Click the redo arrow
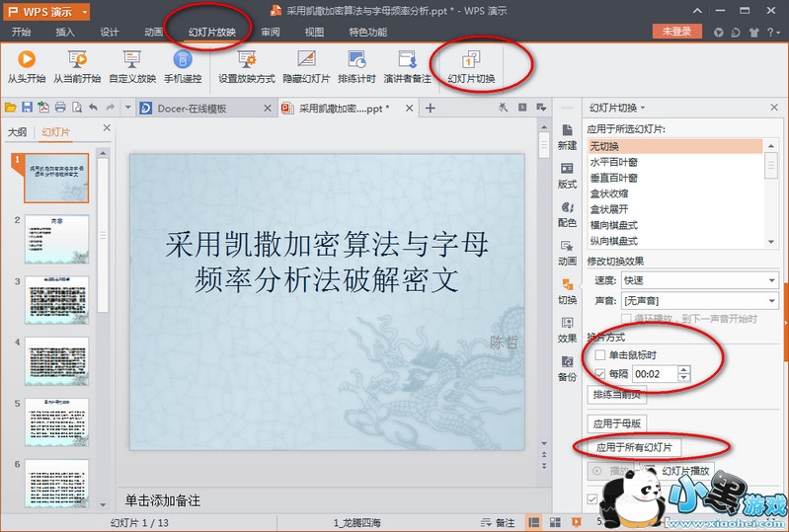 [x=110, y=108]
